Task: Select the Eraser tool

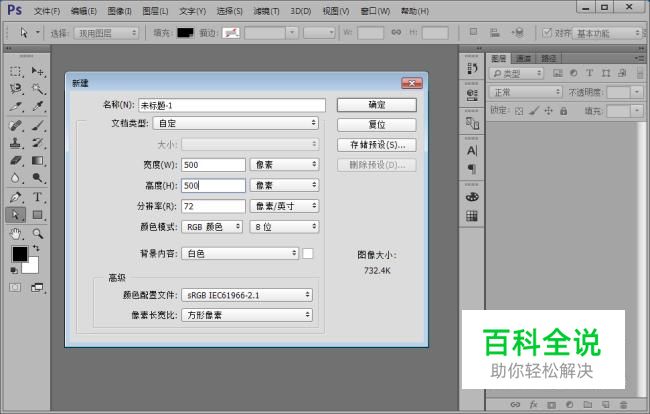Action: (15, 160)
